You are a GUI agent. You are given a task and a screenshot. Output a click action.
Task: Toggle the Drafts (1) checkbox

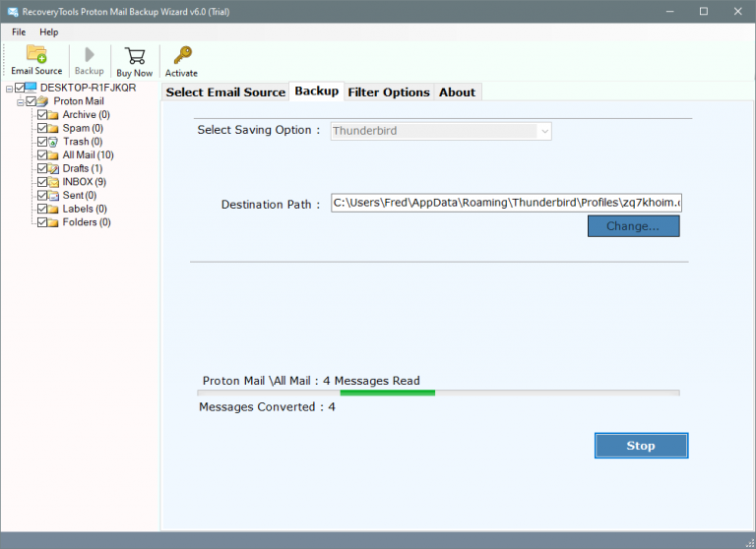pos(42,168)
